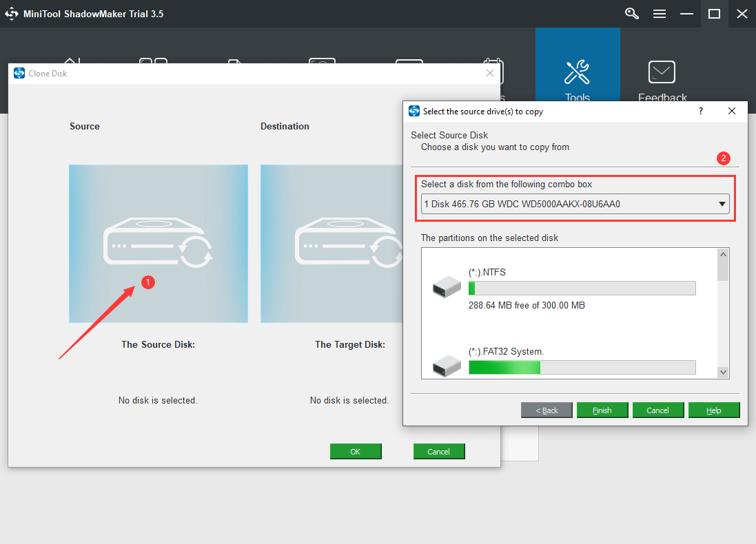Click 'The Source Disk:' label

pos(158,344)
